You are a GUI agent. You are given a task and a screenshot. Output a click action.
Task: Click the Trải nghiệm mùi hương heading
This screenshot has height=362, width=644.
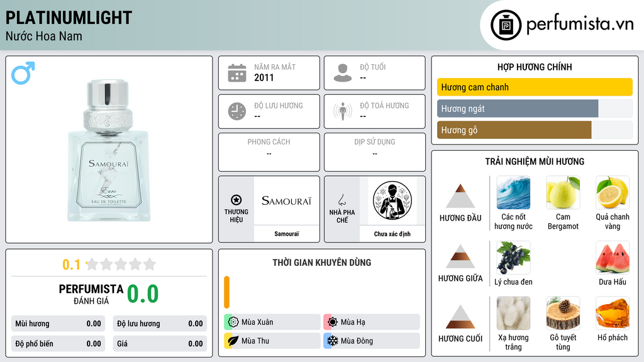coord(535,162)
